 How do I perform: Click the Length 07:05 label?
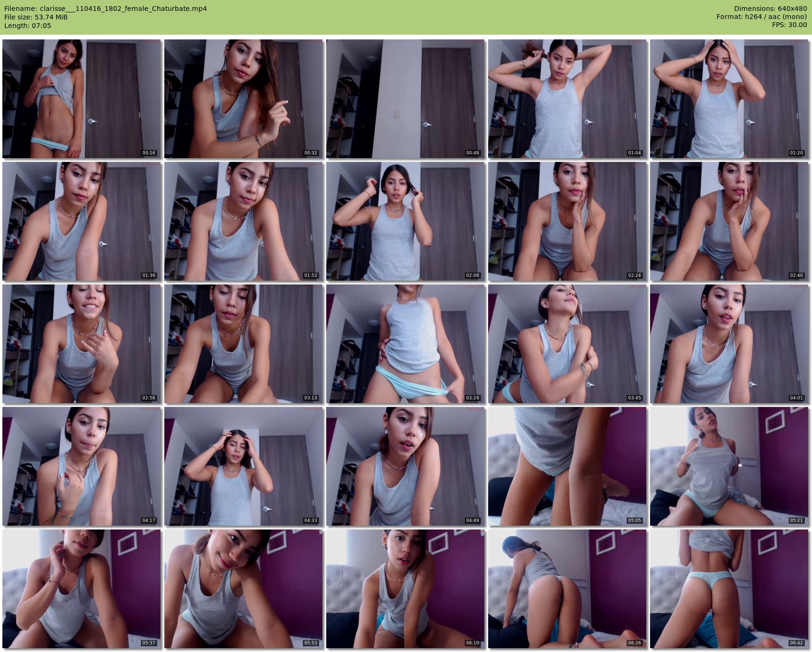click(28, 26)
